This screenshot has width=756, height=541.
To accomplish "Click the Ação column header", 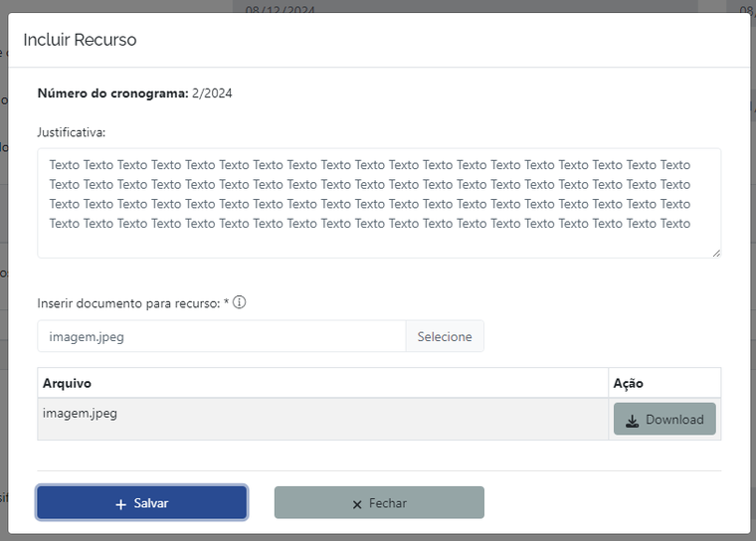I will click(629, 383).
